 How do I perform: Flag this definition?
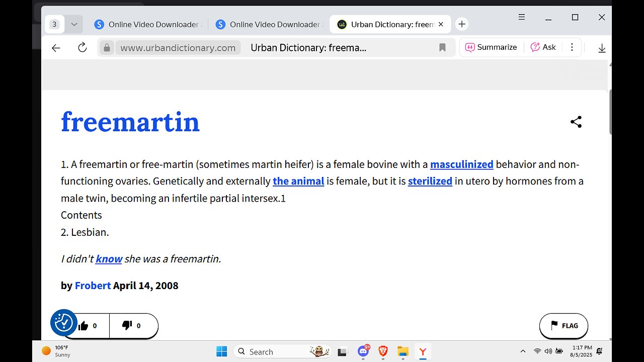click(563, 326)
